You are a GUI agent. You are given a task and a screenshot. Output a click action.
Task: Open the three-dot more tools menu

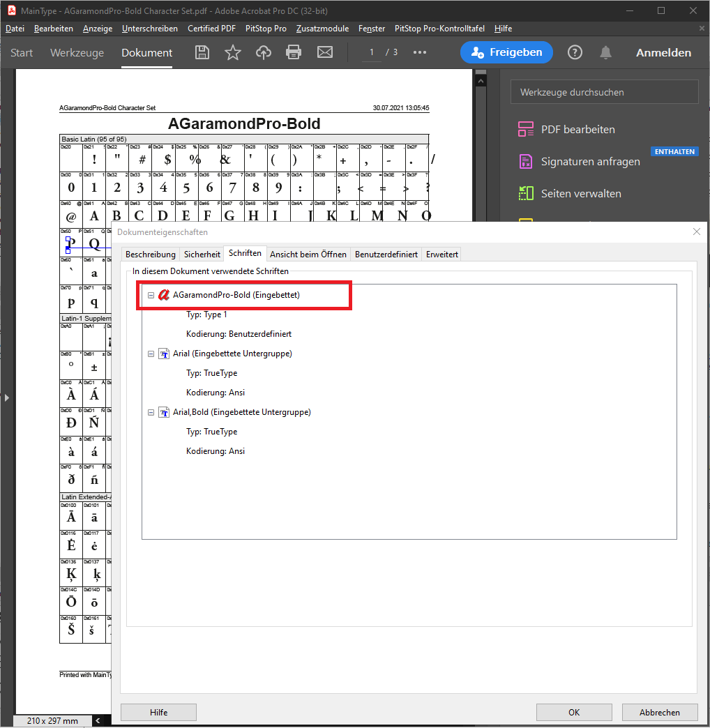420,52
